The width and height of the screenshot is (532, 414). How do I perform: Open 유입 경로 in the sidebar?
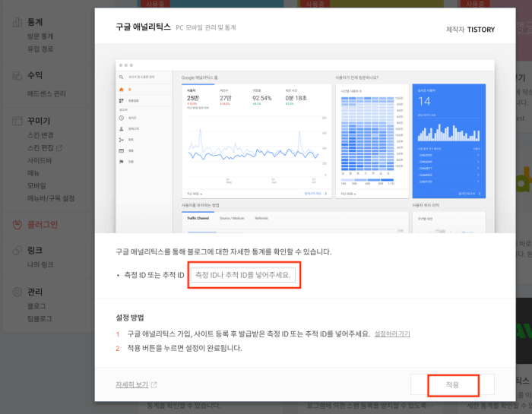coord(40,49)
